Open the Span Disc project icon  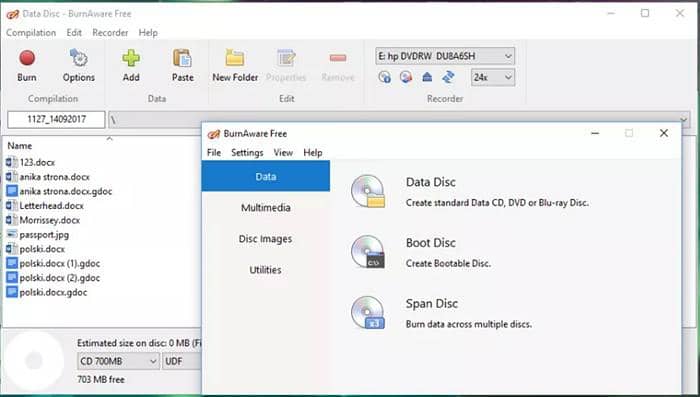tap(368, 313)
